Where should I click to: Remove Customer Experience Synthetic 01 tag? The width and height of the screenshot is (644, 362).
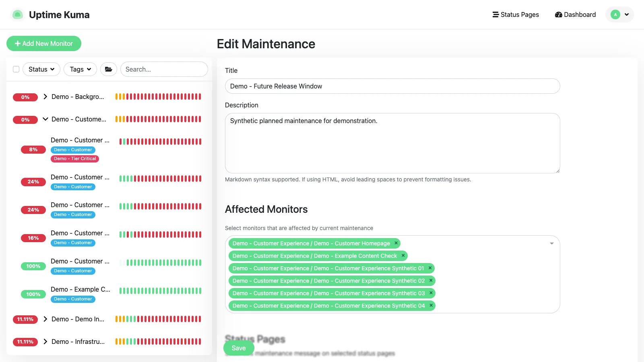pyautogui.click(x=430, y=268)
